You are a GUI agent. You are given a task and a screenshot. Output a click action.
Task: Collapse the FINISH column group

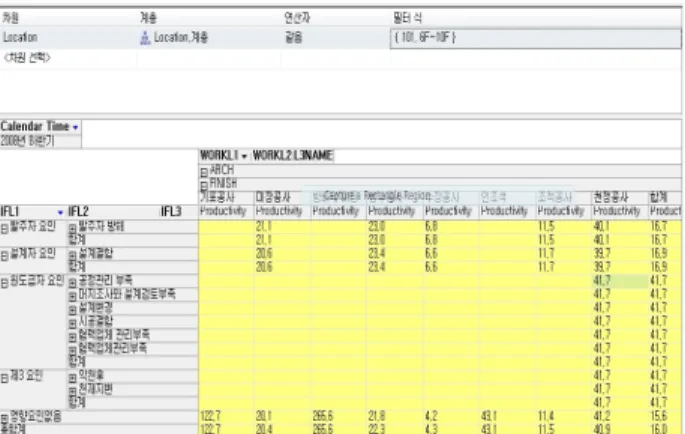[204, 186]
